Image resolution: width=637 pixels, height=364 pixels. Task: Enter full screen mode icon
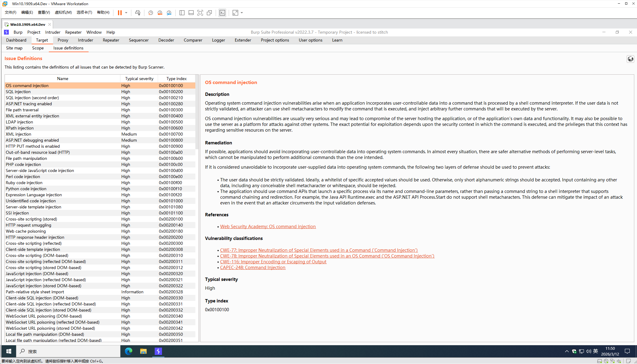coord(200,13)
